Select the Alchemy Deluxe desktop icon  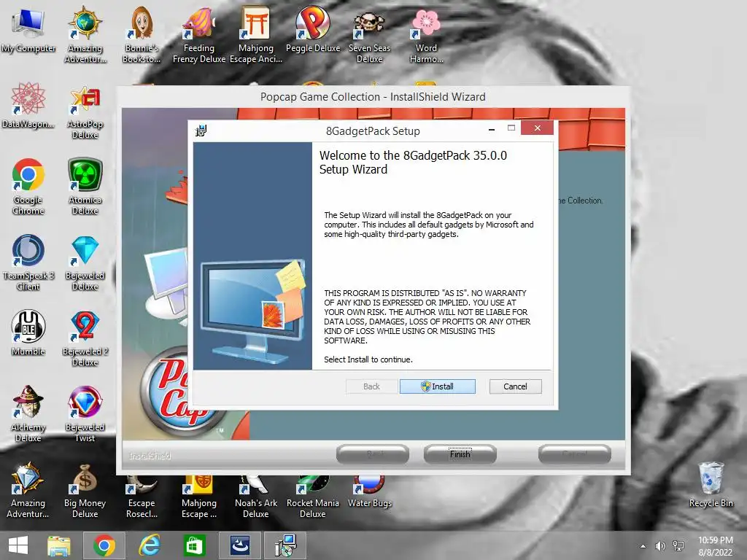28,414
